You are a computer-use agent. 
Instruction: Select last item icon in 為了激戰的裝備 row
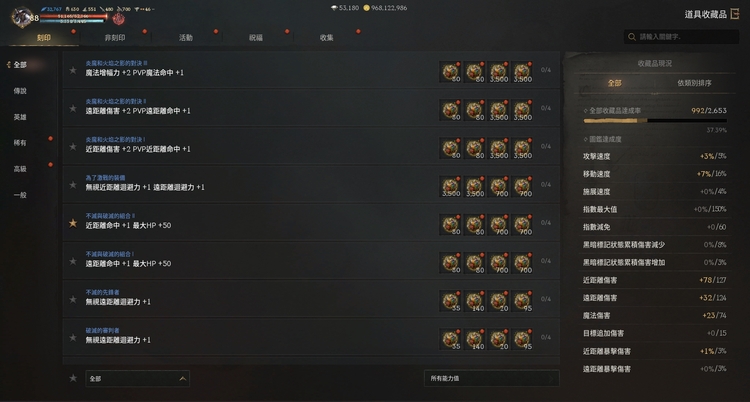coord(522,187)
